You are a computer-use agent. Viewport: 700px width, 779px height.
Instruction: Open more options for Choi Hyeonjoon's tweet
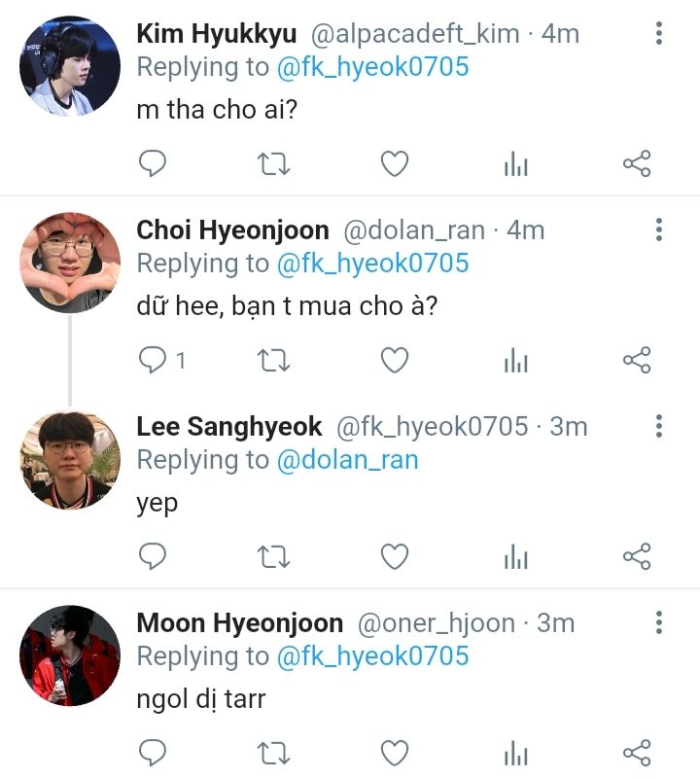pos(659,230)
